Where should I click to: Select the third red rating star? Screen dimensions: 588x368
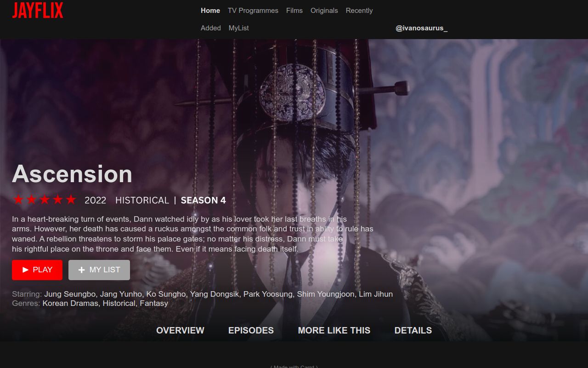(45, 200)
